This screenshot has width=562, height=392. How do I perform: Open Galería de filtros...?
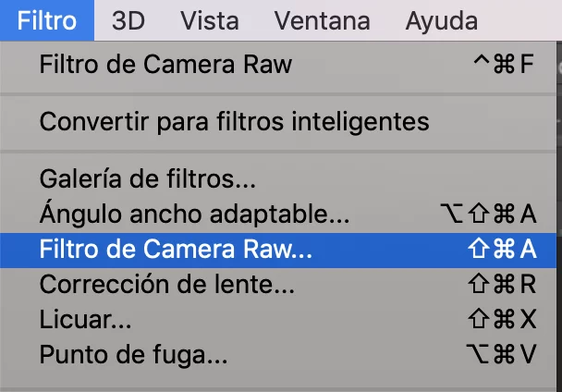coord(278,179)
